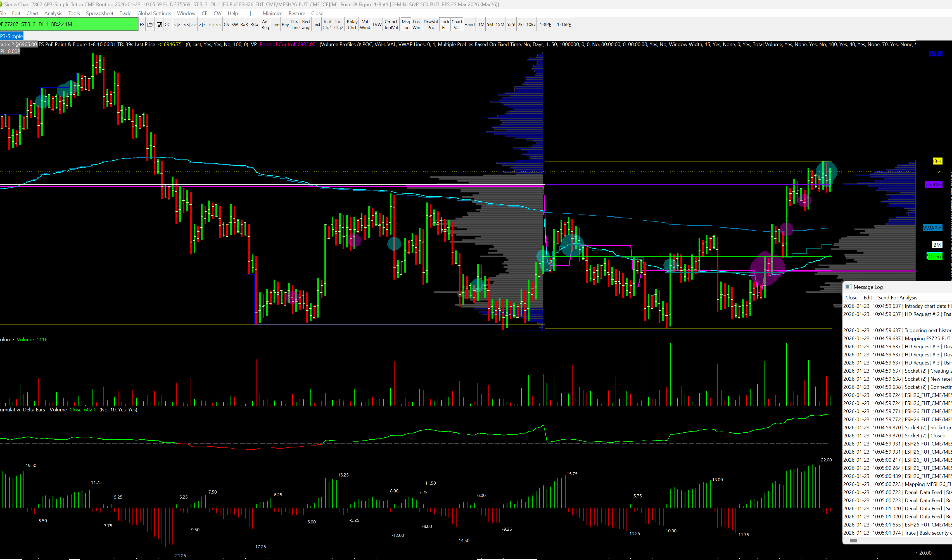The width and height of the screenshot is (952, 560).
Task: Switch chart to 5M timeframe
Action: 490,25
